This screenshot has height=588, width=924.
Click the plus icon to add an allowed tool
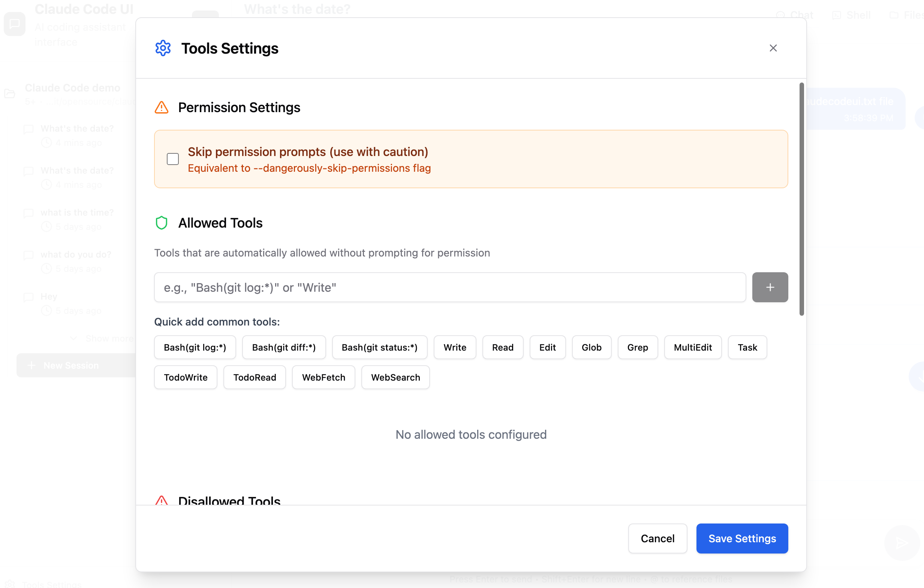click(770, 287)
